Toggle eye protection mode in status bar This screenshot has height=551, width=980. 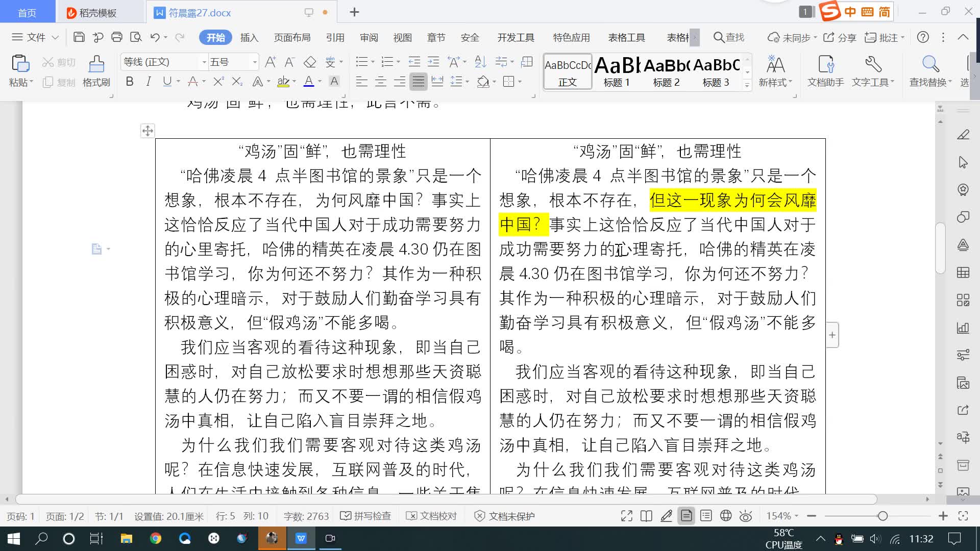[746, 516]
